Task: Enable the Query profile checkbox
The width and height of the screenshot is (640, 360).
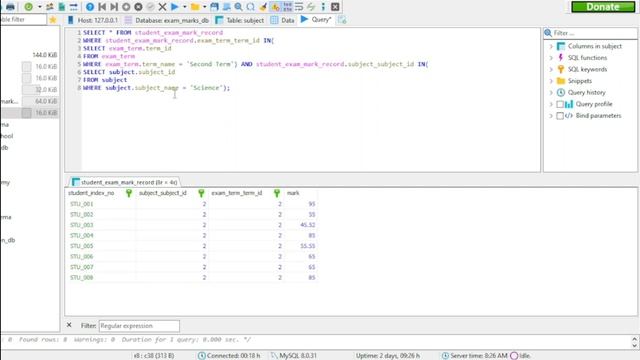Action: [560, 104]
